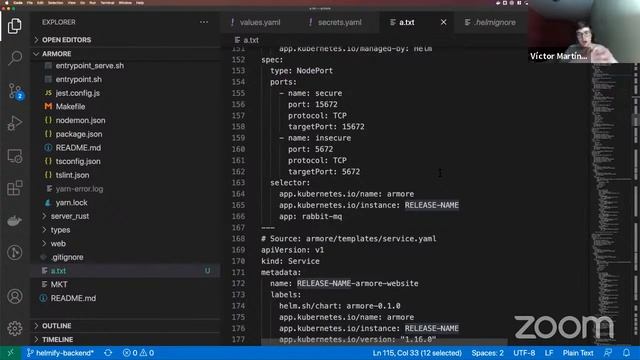Select the a.txt editor tab

pos(407,22)
